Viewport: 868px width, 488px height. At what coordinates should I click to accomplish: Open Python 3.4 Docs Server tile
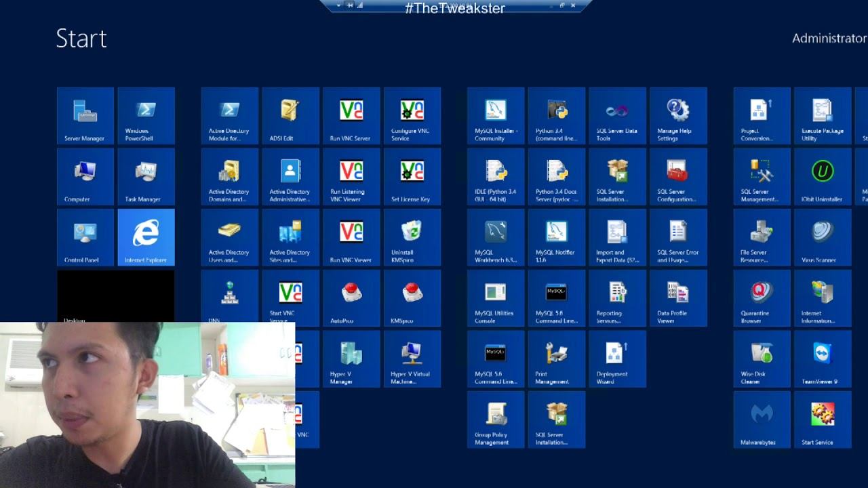[x=557, y=177]
